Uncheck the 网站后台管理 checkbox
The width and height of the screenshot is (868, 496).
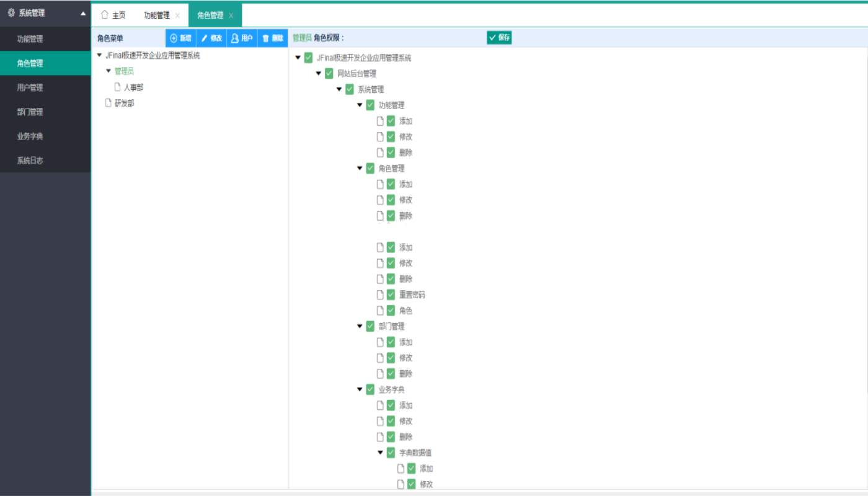click(329, 73)
